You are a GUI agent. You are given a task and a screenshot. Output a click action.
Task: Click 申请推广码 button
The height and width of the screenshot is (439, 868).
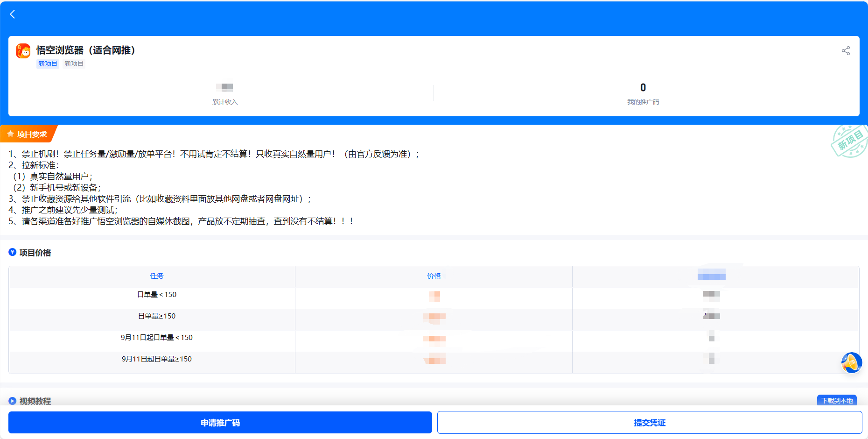220,423
